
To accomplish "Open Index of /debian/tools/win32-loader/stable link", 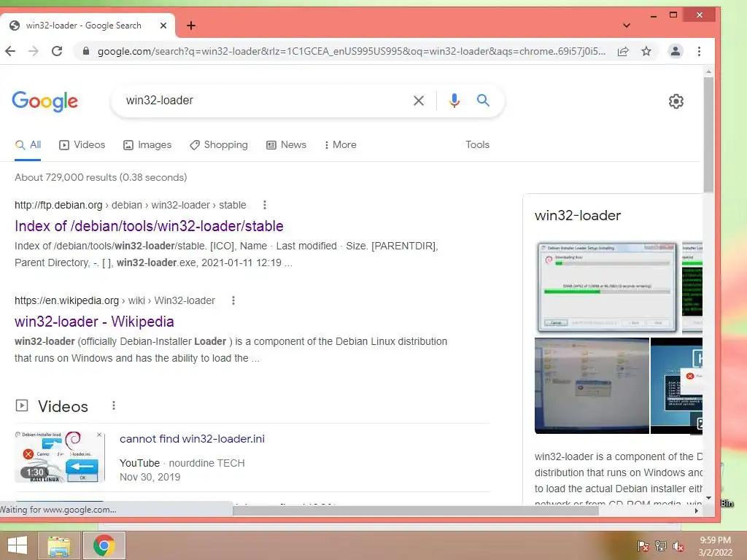I will [x=149, y=226].
